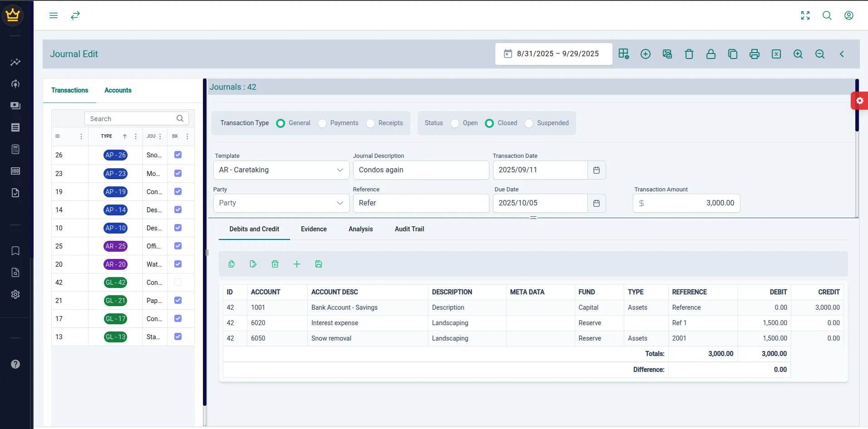Switch to the Audit Trail tab

click(x=409, y=229)
